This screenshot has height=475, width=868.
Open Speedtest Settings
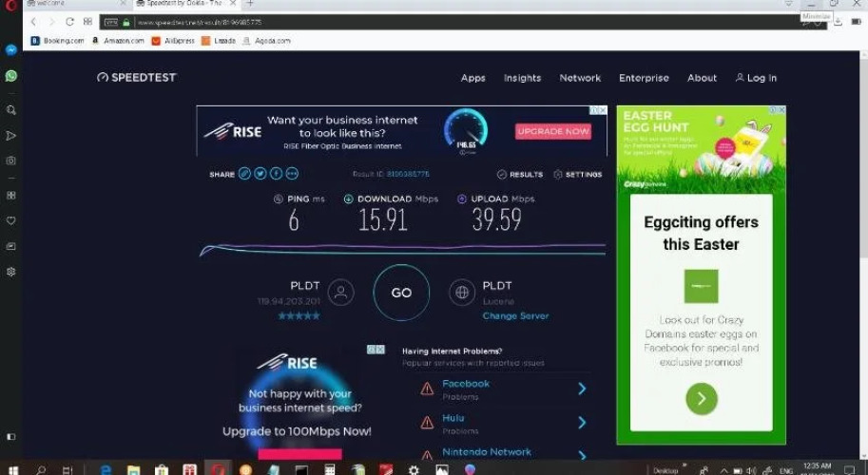[x=577, y=175]
